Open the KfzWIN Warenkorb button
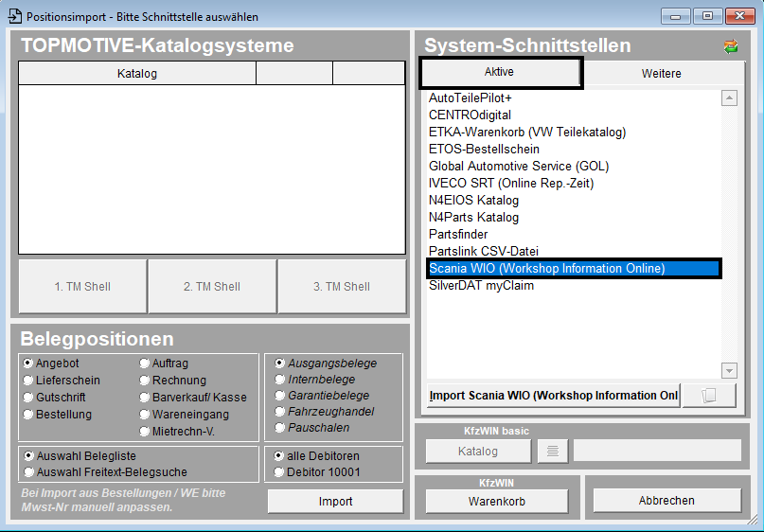The width and height of the screenshot is (764, 532). point(496,502)
